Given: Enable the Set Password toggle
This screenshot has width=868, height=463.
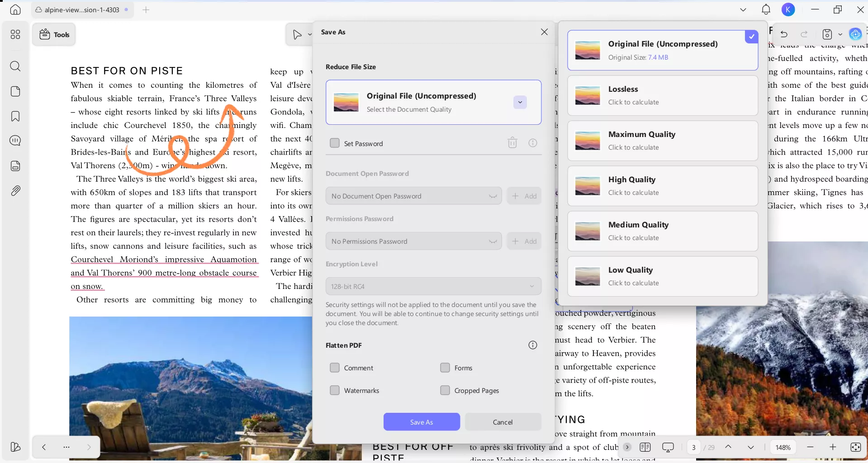Looking at the screenshot, I should pos(335,143).
